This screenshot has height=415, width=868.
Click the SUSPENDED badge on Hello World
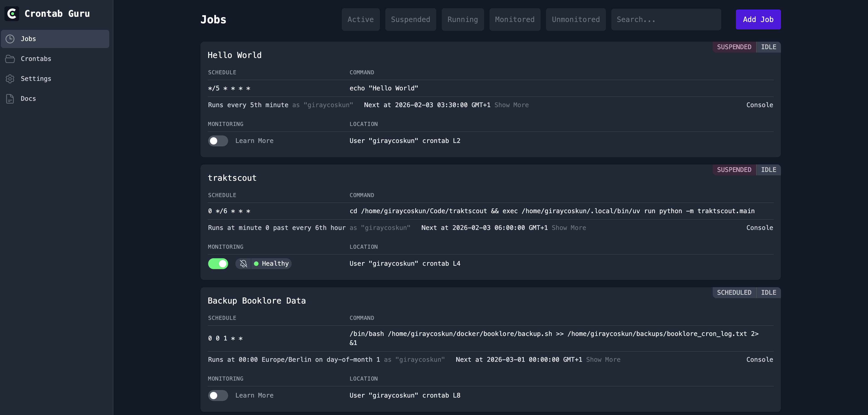[x=734, y=47]
